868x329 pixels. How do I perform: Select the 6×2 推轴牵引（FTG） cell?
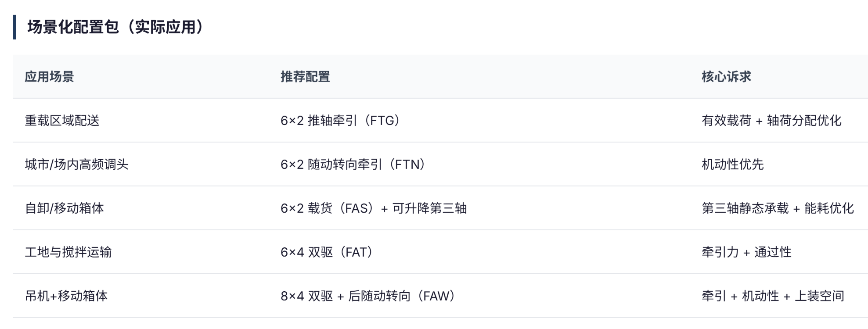coord(340,121)
